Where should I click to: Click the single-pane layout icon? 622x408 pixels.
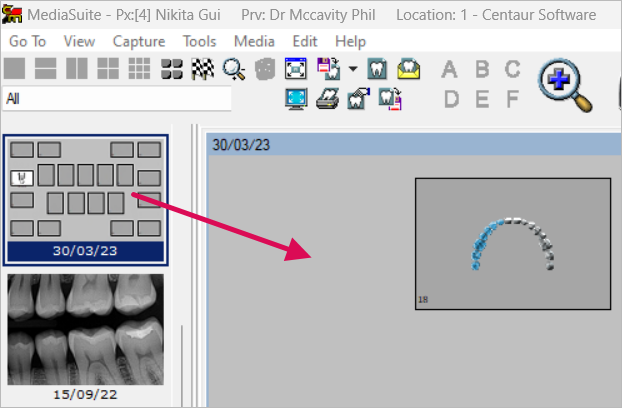15,69
